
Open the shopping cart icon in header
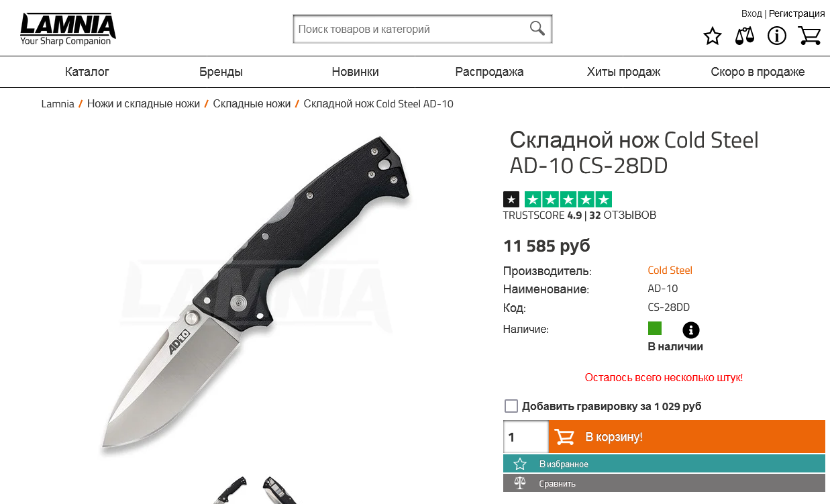click(x=810, y=36)
